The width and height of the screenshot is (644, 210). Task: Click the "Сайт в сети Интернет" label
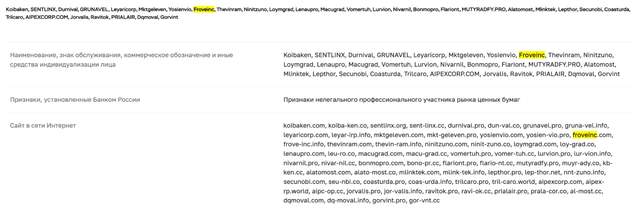click(43, 126)
